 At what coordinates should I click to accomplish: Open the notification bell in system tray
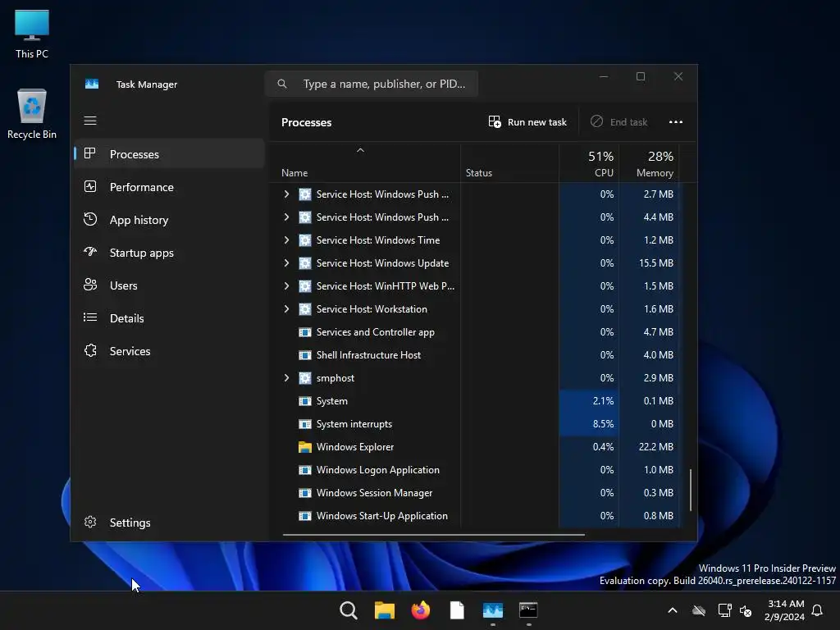(x=817, y=610)
